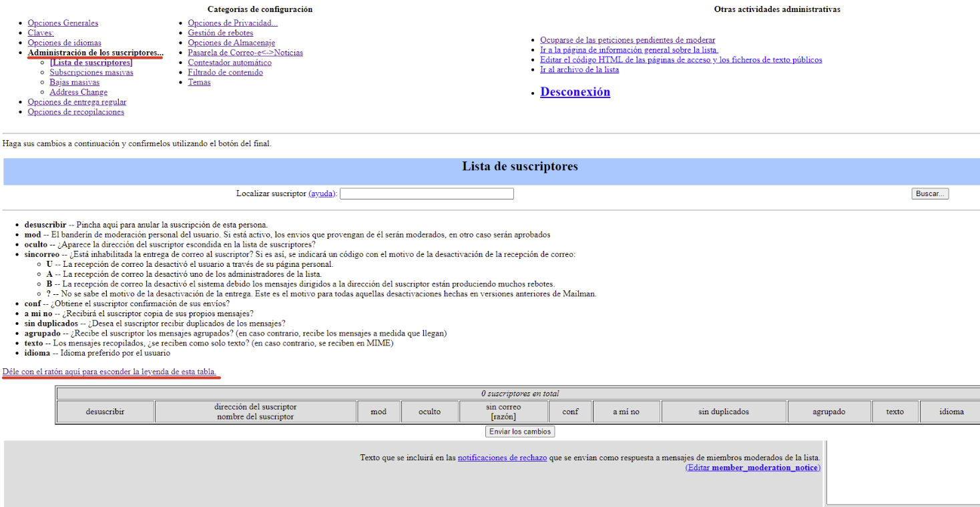This screenshot has height=507, width=980.
Task: Focus the Localizar suscriptor search field
Action: point(427,193)
